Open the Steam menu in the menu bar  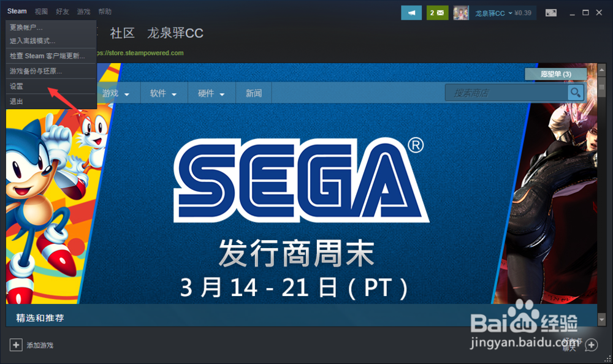pos(17,12)
